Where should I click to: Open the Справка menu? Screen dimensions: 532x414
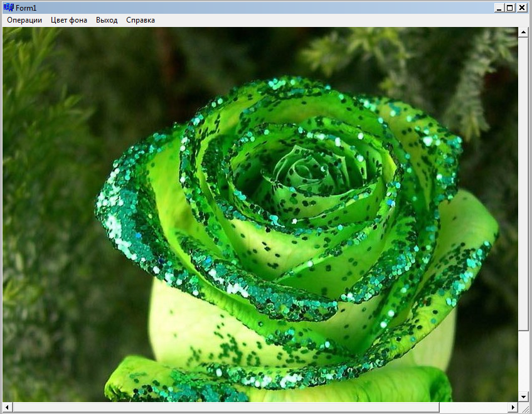[x=141, y=20]
